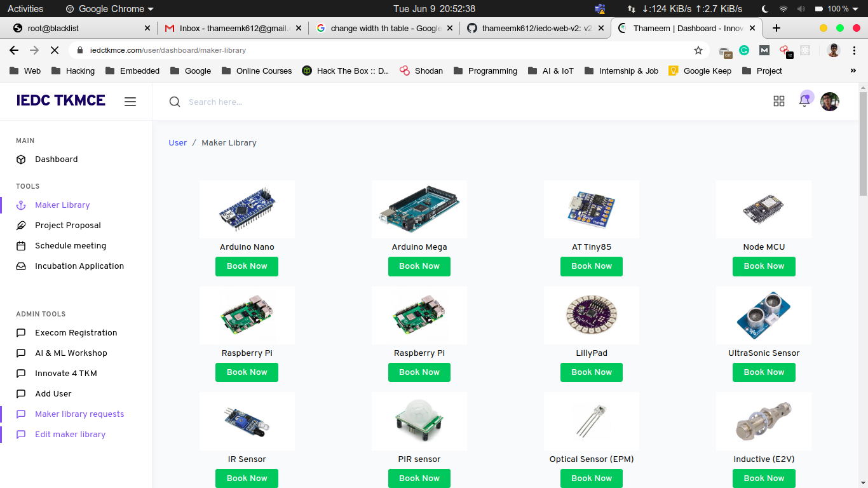Open the notifications bell
868x488 pixels.
pyautogui.click(x=804, y=100)
